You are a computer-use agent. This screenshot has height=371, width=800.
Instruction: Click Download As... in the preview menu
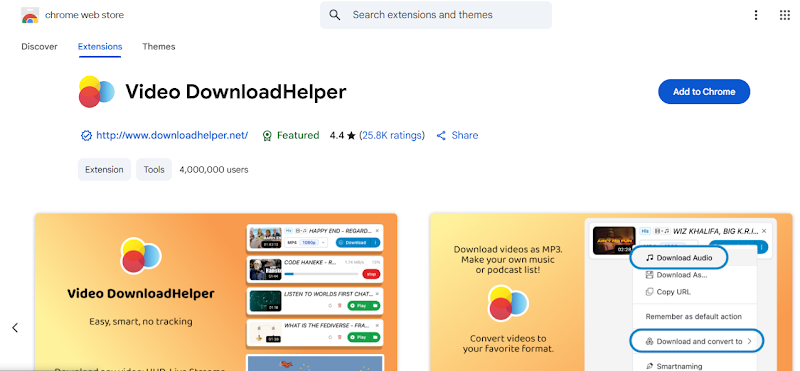[677, 275]
